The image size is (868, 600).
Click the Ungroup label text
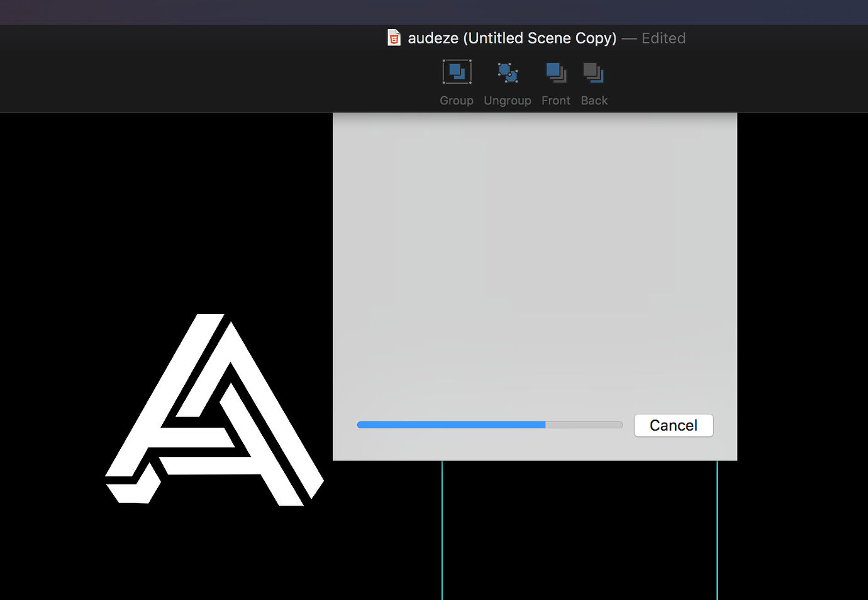pos(508,101)
